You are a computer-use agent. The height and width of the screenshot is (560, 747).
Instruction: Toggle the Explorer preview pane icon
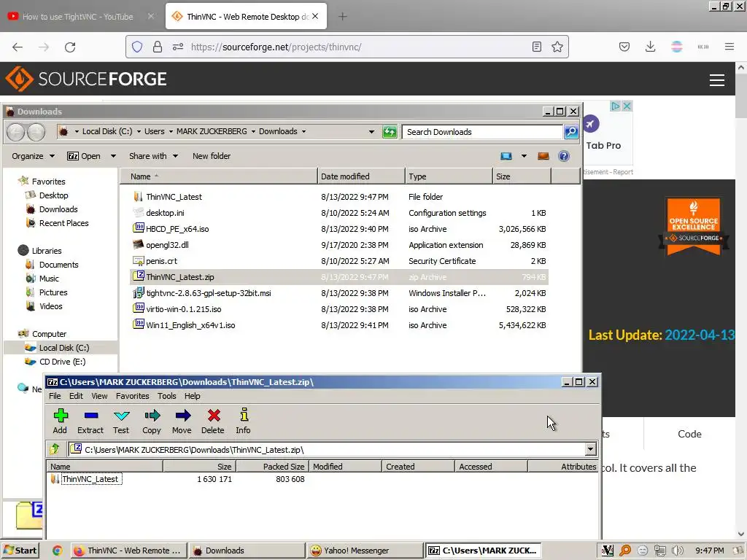coord(543,156)
